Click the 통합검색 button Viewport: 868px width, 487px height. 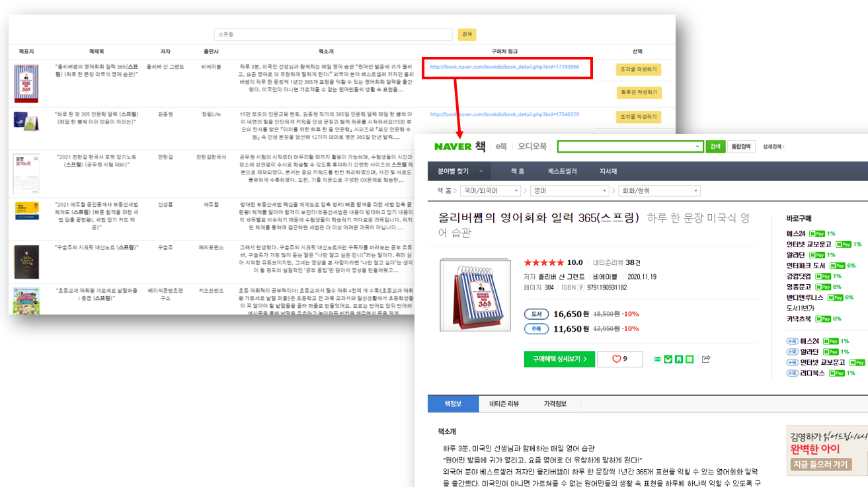click(x=740, y=147)
